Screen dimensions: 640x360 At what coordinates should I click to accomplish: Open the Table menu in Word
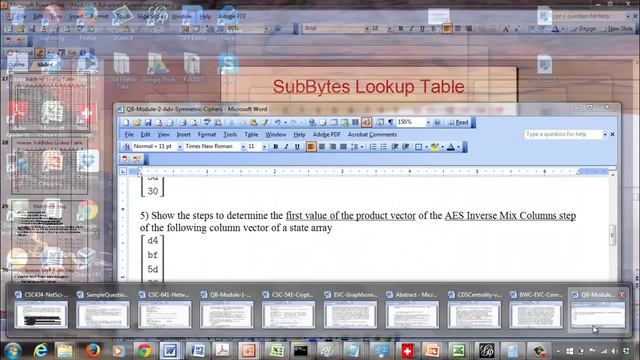pyautogui.click(x=251, y=134)
